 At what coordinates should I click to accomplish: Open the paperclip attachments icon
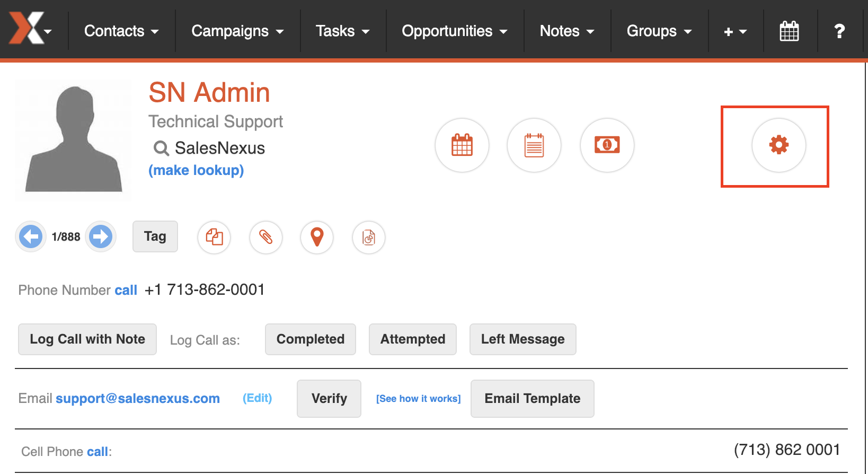coord(266,237)
